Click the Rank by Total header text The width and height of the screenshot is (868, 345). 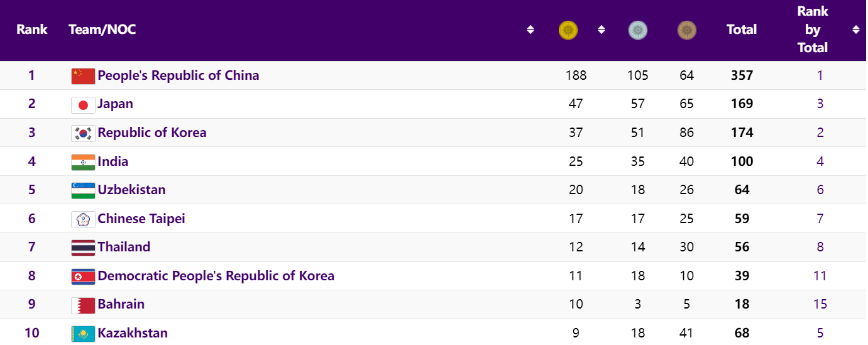click(x=813, y=30)
